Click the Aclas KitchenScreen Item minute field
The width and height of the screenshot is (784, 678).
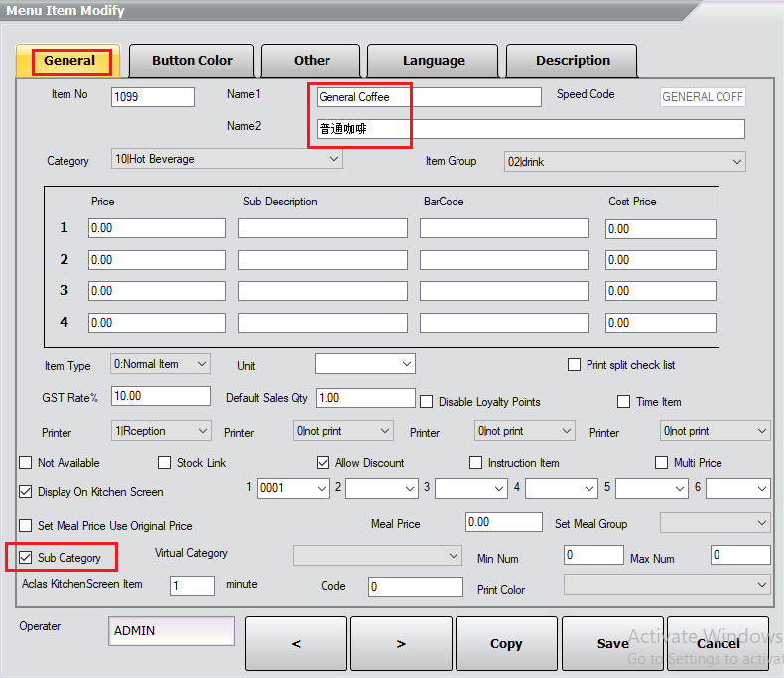click(193, 586)
